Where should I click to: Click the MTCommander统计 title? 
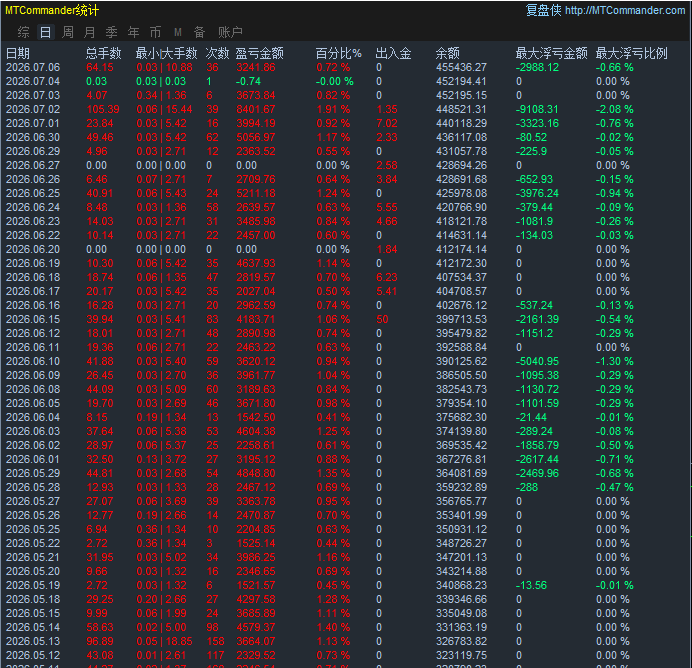(52, 10)
